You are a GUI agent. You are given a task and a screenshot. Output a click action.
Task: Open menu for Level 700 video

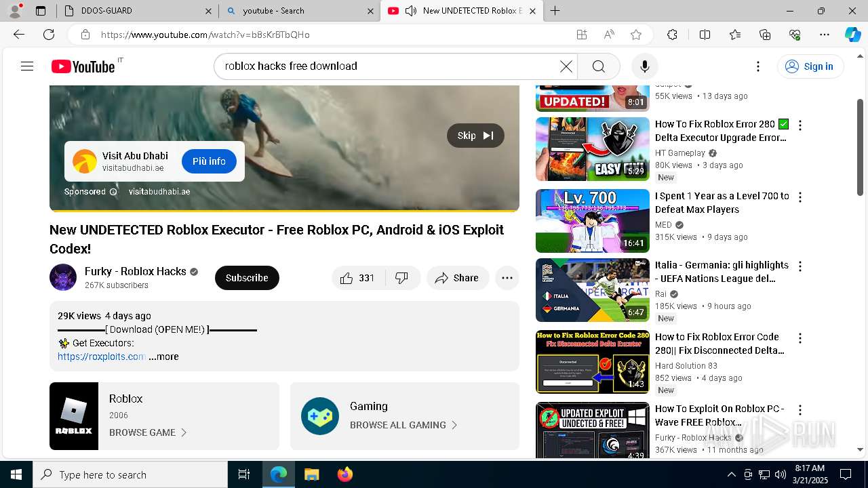[800, 197]
